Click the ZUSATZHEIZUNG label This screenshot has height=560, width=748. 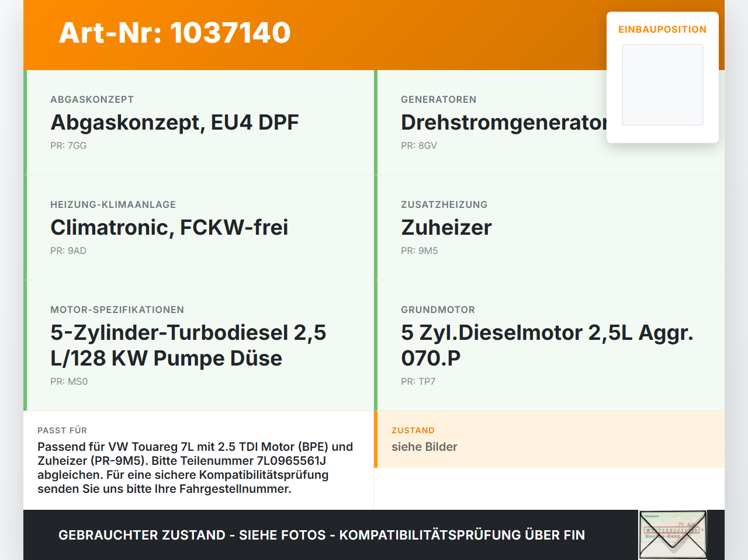tap(444, 204)
